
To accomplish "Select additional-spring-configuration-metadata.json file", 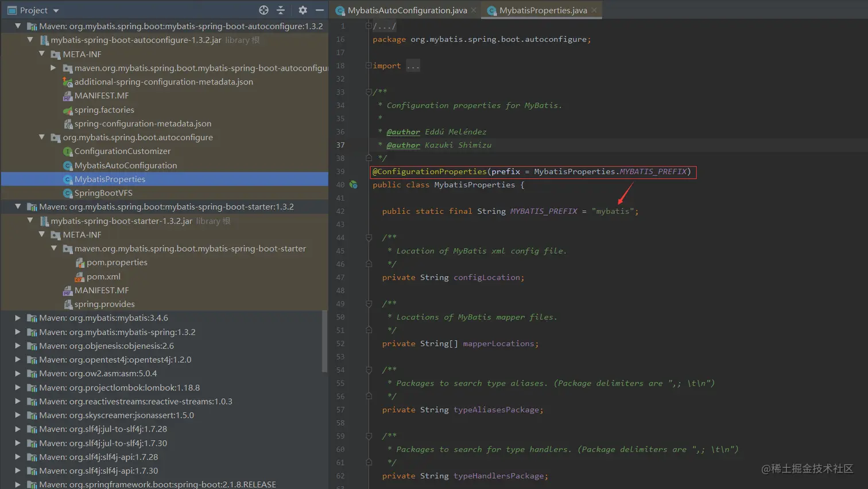I will pos(164,82).
